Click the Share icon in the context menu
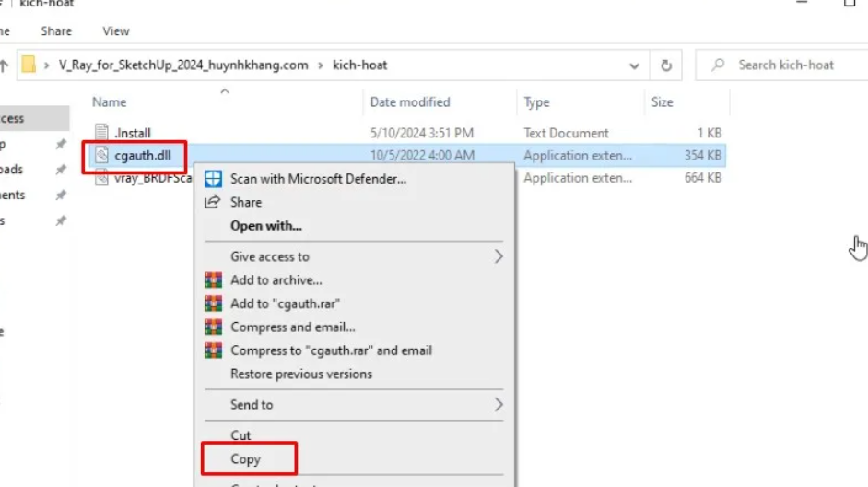 click(x=214, y=202)
